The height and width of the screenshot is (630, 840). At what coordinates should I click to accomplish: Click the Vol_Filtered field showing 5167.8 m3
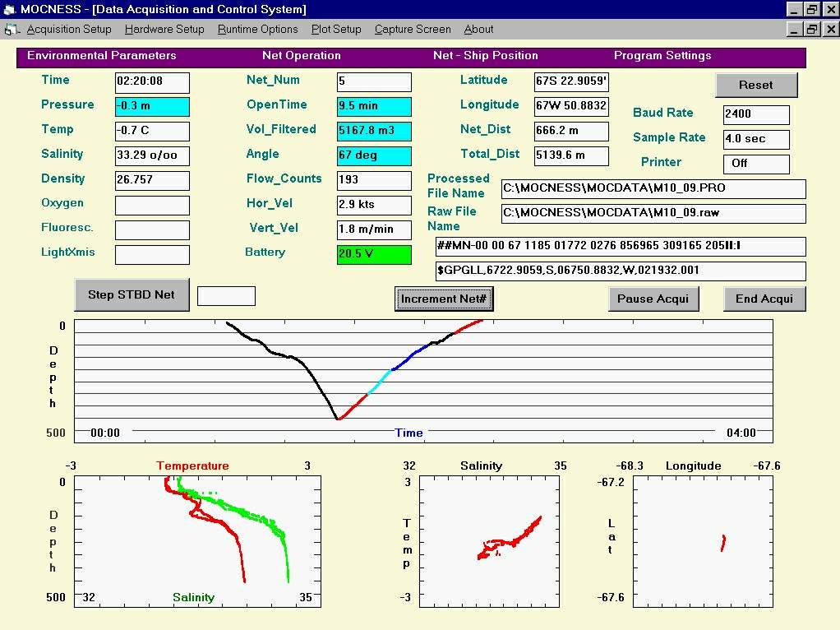click(375, 132)
